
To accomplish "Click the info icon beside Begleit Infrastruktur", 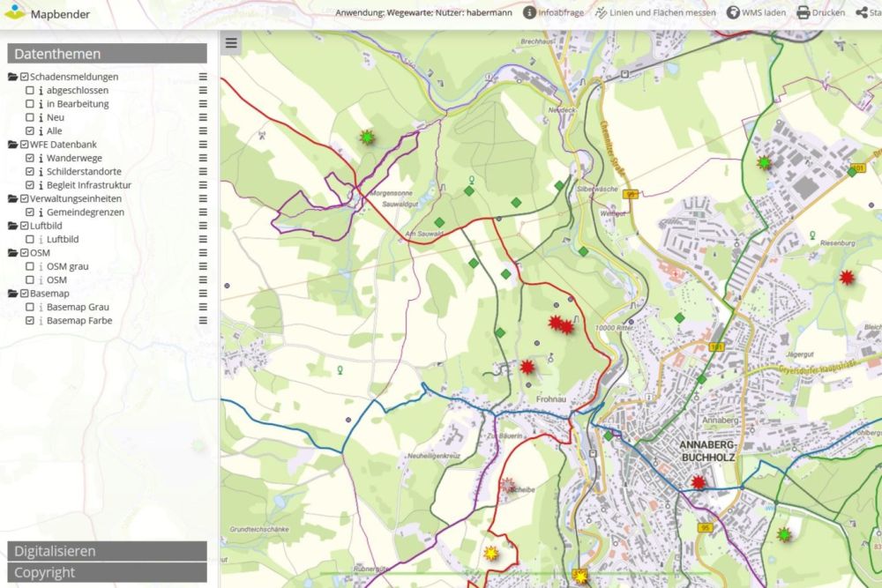I will tap(41, 185).
